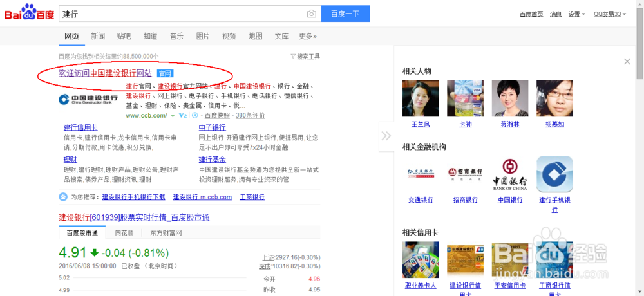Click the 中国银行 text link
Viewport: 644px width, 296px height.
coord(510,200)
